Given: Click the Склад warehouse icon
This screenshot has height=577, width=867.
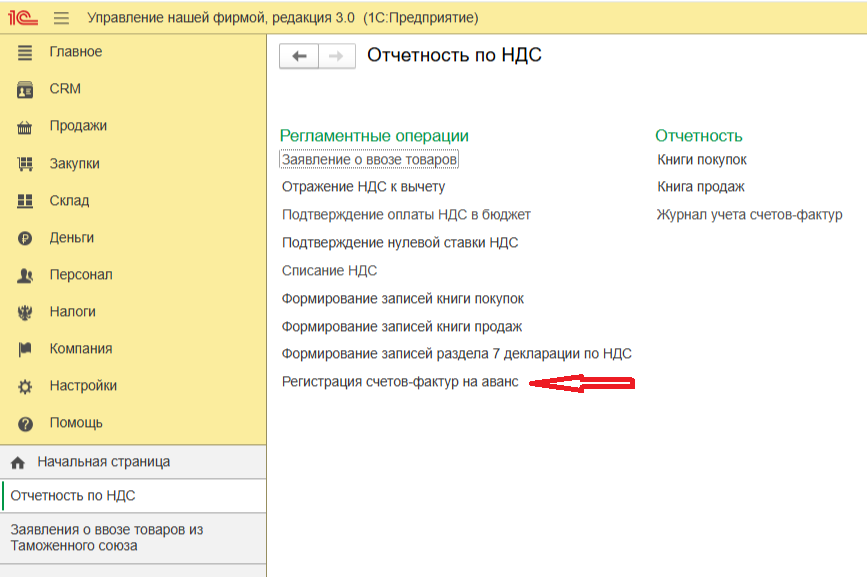Looking at the screenshot, I should [25, 201].
